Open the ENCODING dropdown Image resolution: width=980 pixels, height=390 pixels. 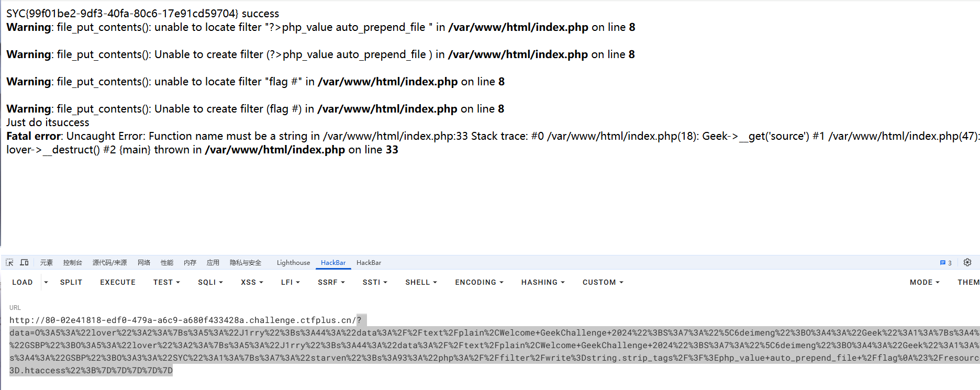click(479, 282)
